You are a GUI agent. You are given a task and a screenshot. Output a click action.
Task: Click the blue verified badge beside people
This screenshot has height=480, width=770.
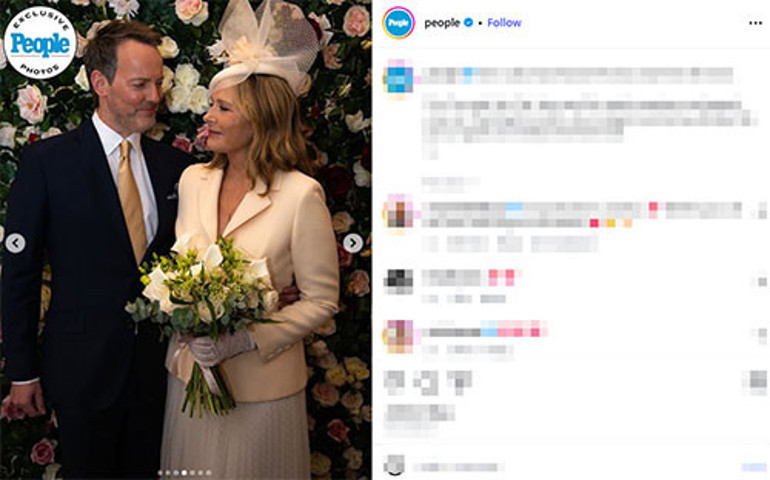(x=468, y=23)
